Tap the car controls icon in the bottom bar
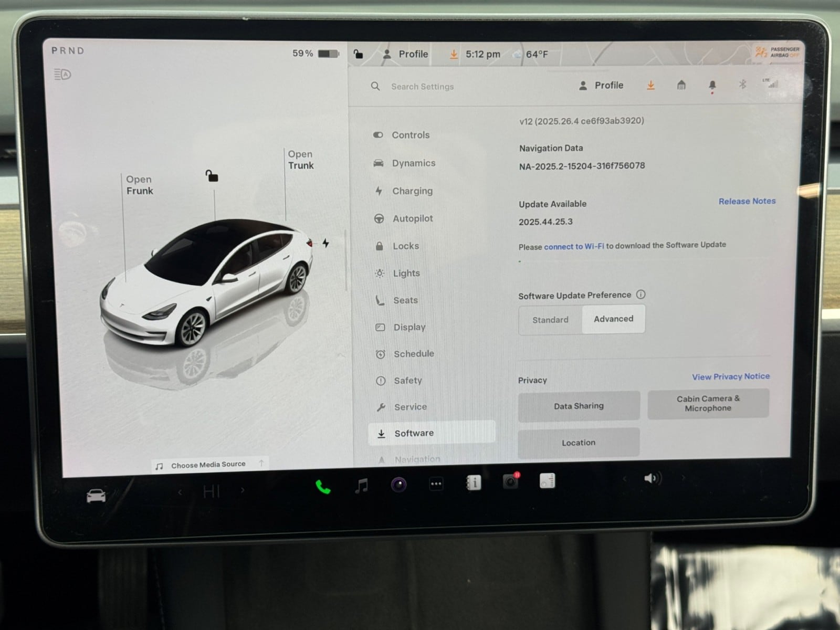The width and height of the screenshot is (840, 630). tap(96, 496)
